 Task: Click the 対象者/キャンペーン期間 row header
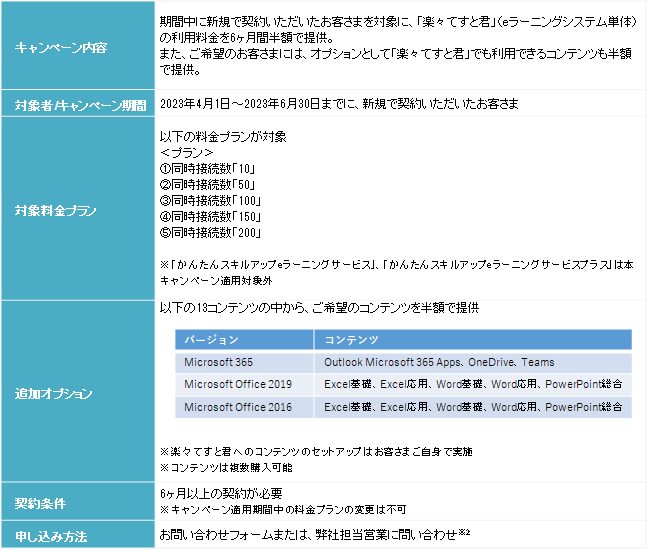tap(78, 103)
